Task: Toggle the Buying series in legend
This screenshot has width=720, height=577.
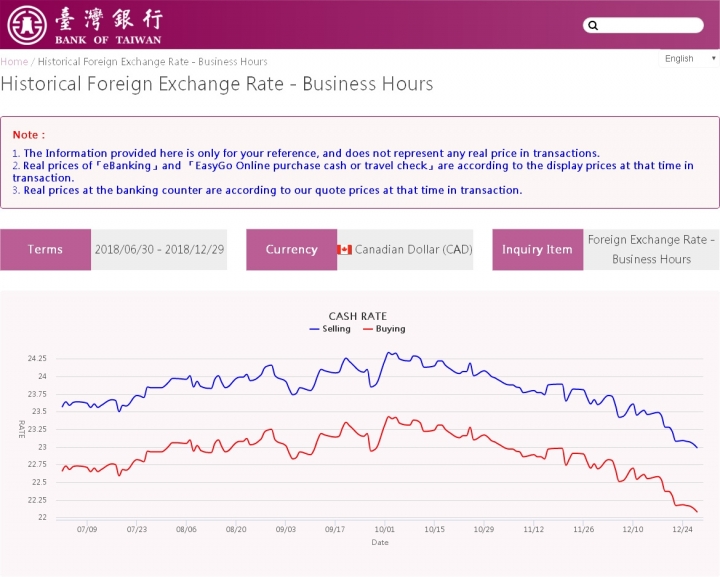Action: click(384, 329)
